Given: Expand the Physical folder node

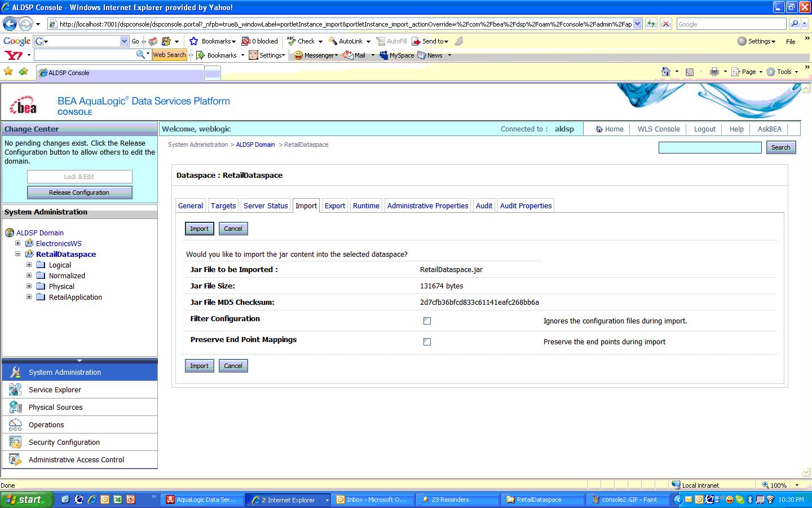Looking at the screenshot, I should click(x=29, y=286).
